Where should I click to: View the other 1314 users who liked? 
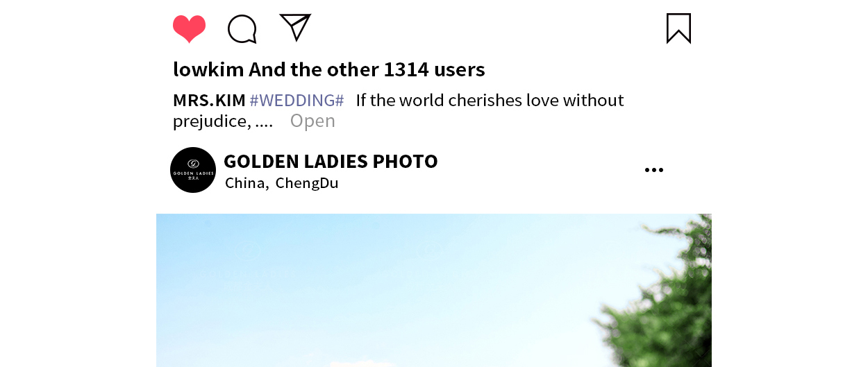[367, 69]
